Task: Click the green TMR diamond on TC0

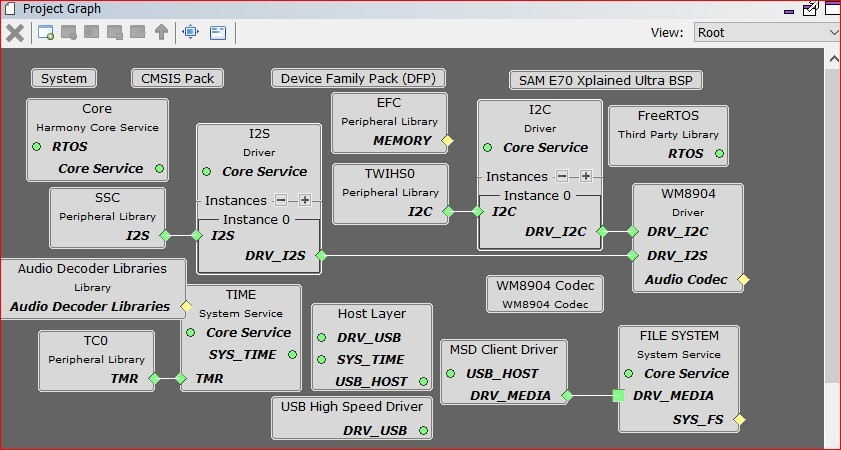Action: click(154, 379)
